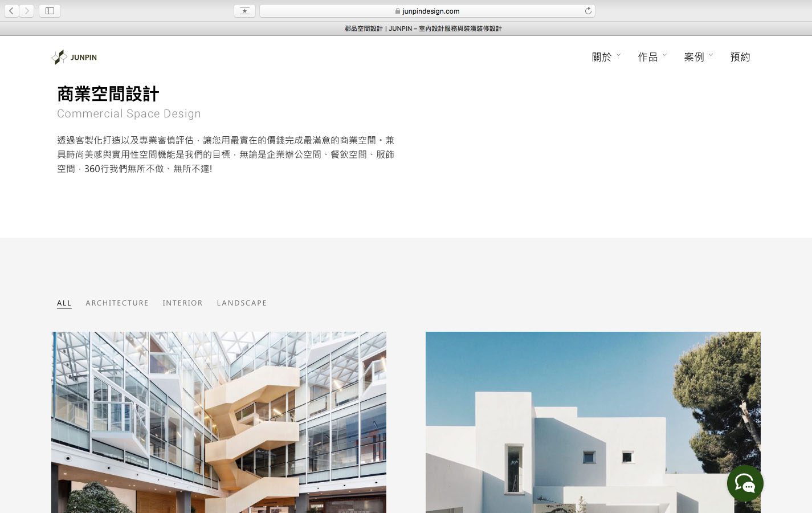Click the Top Sites star button
This screenshot has height=513, width=812.
(244, 11)
